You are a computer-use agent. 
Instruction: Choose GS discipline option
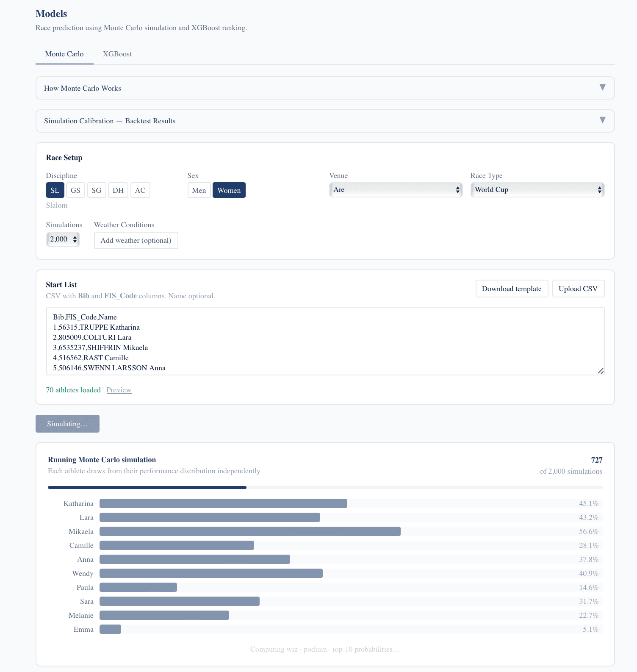click(75, 190)
